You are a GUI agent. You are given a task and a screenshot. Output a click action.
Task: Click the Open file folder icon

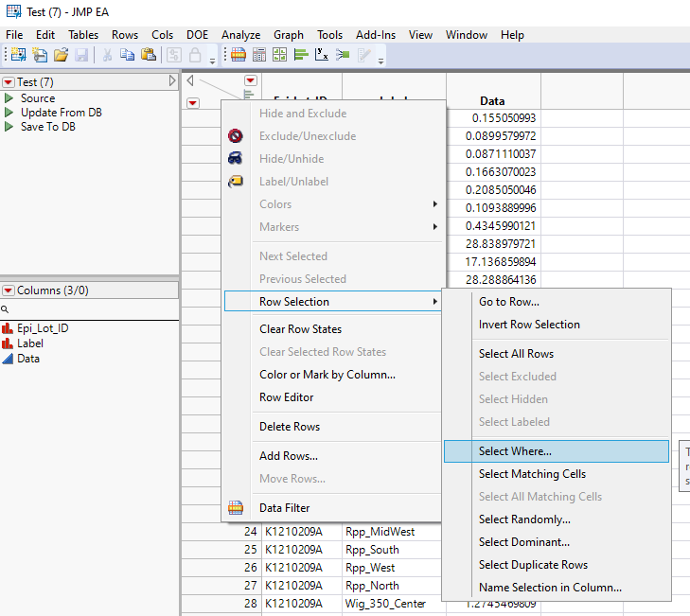tap(61, 55)
